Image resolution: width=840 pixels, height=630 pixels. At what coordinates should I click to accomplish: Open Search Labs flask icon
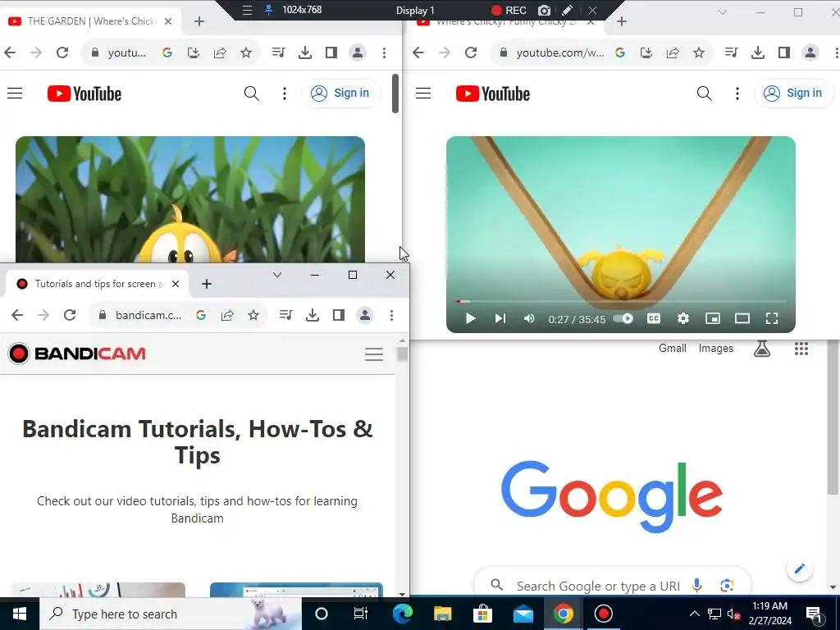(x=762, y=349)
